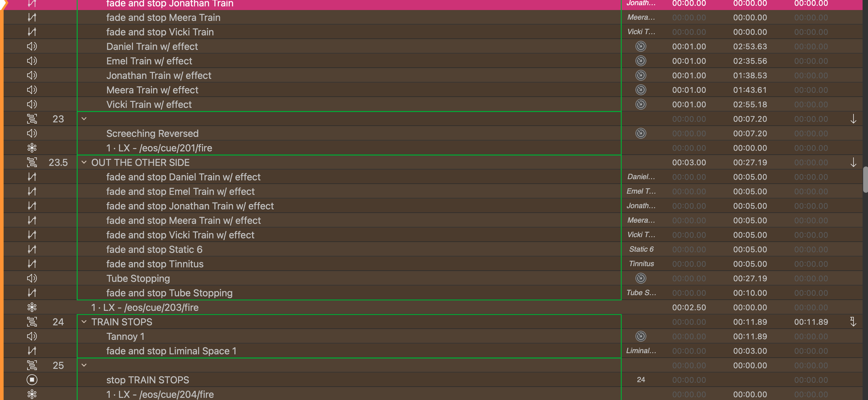The height and width of the screenshot is (400, 868).
Task: Collapse group cue 23
Action: (84, 119)
